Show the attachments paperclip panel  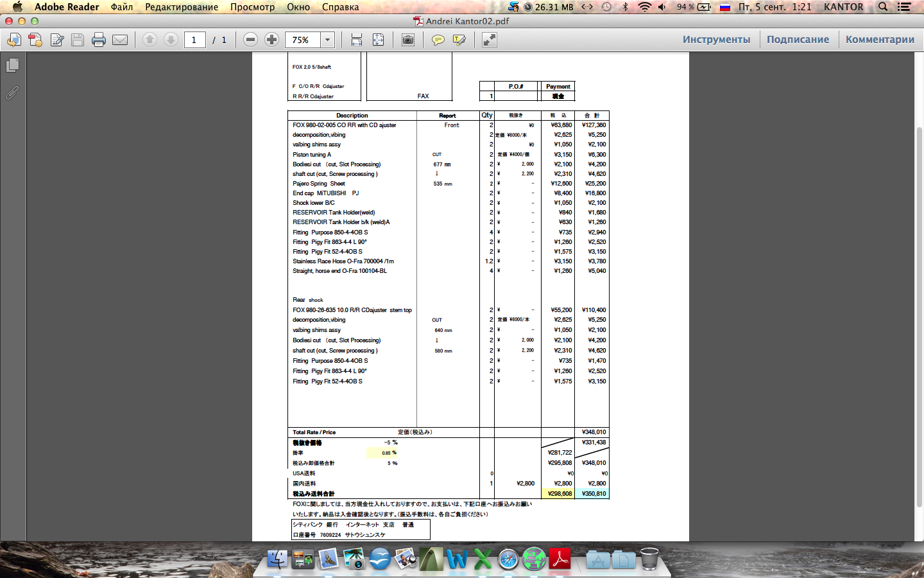tap(12, 93)
